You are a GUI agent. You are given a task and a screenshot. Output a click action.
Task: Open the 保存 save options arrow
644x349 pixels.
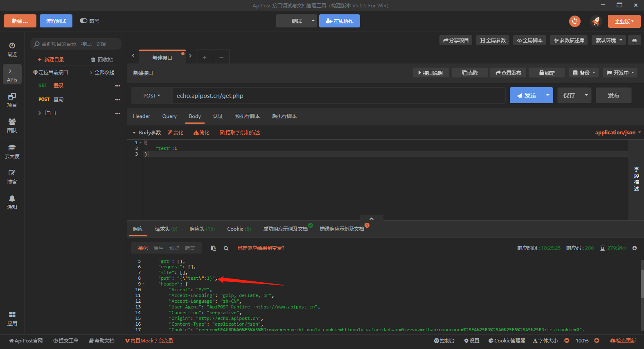[586, 95]
